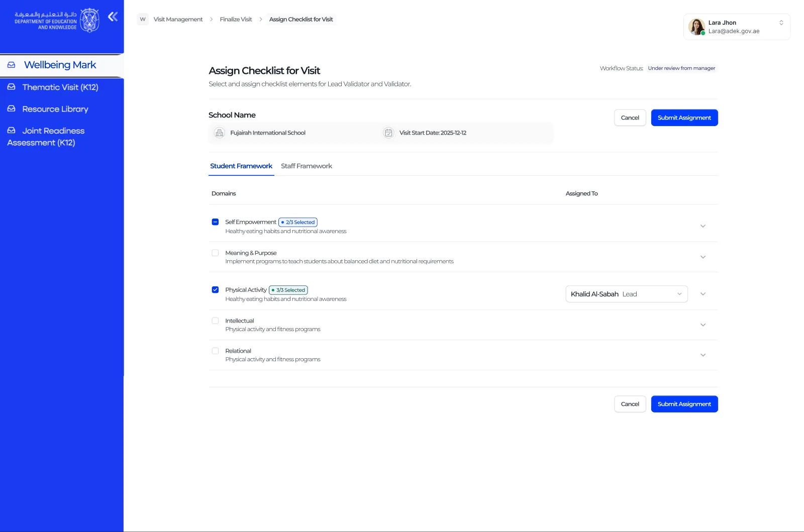Check the Intellectual domain checkbox

215,321
